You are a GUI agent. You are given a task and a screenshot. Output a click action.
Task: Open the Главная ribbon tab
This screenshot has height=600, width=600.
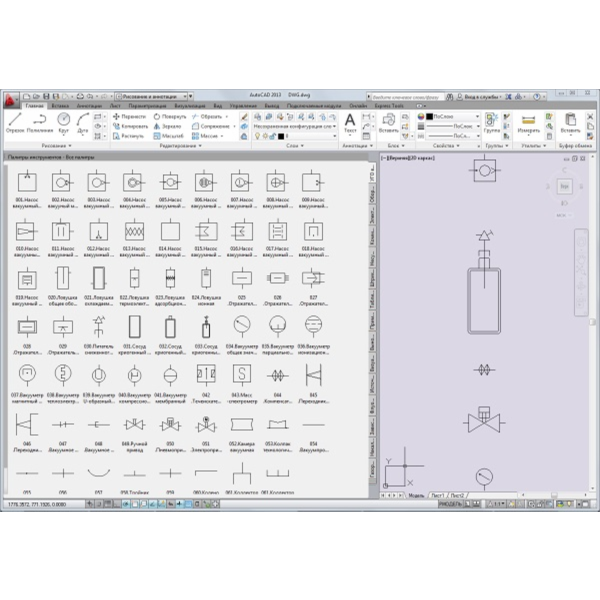click(x=34, y=106)
